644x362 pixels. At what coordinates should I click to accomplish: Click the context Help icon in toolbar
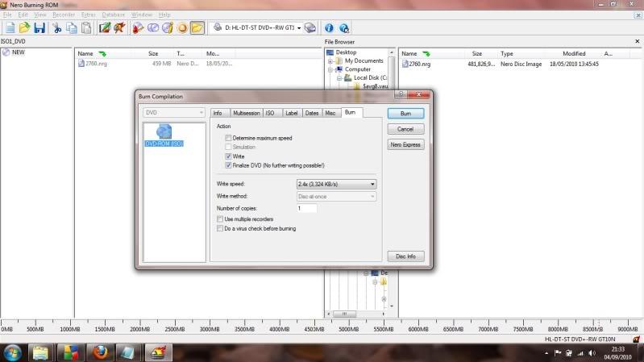[x=344, y=28]
